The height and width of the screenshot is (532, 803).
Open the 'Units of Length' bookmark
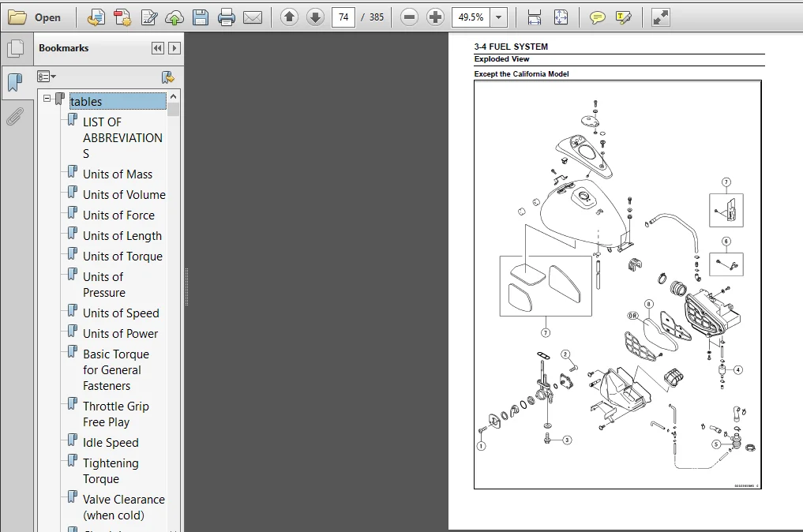[x=122, y=235]
